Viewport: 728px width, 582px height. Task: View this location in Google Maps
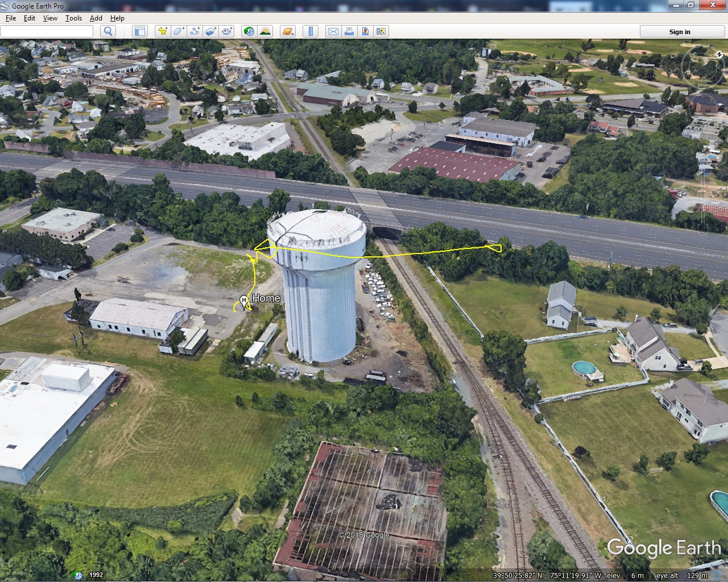click(381, 31)
